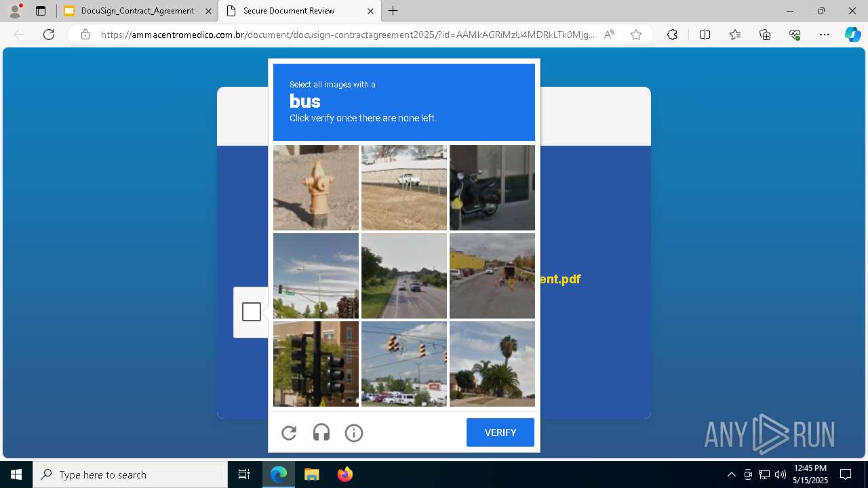Image resolution: width=868 pixels, height=488 pixels.
Task: Add this page to favorites star
Action: click(x=636, y=35)
